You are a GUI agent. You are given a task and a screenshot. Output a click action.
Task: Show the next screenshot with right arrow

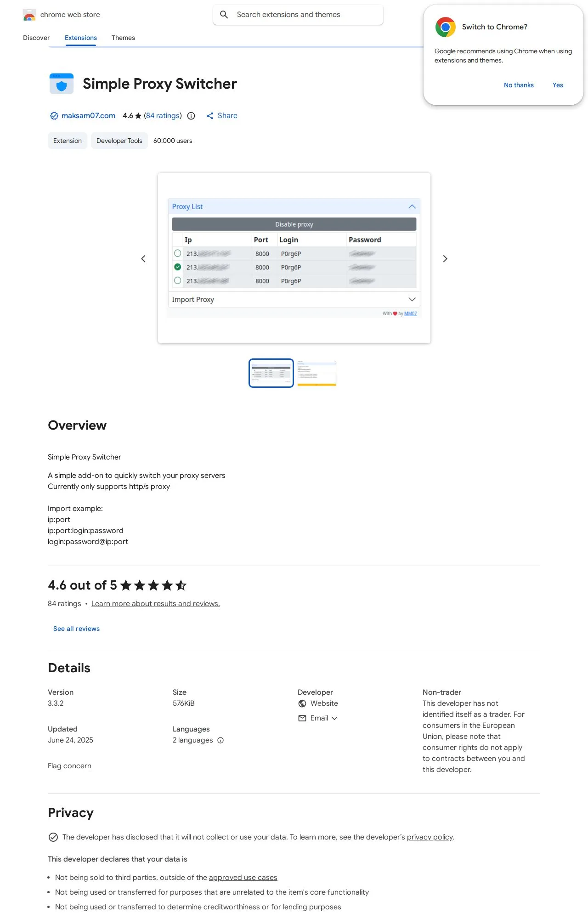click(x=445, y=259)
